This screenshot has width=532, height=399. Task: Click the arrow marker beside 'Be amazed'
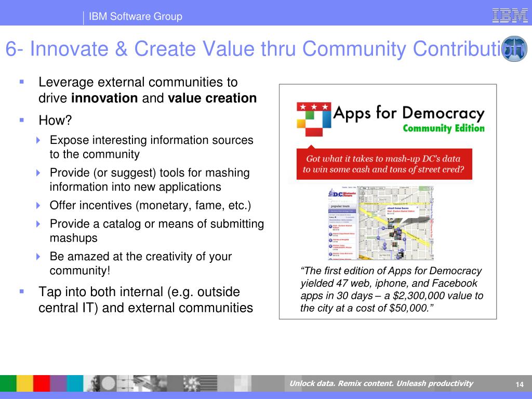tap(38, 257)
